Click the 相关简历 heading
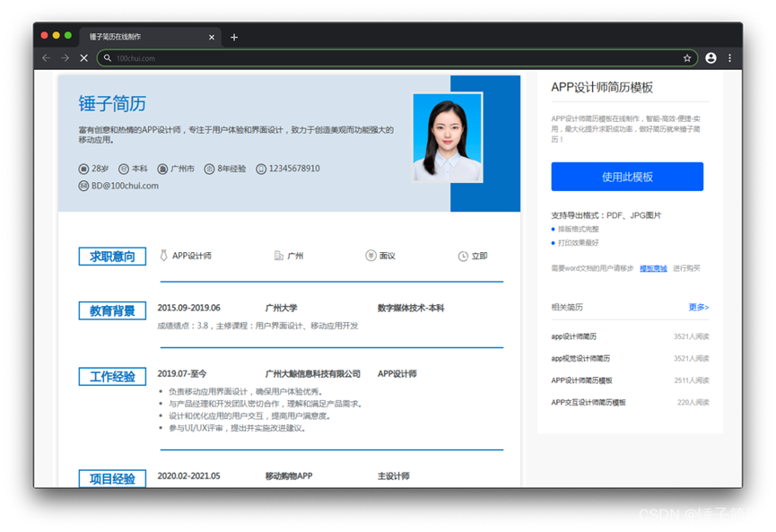This screenshot has height=532, width=776. tap(567, 308)
